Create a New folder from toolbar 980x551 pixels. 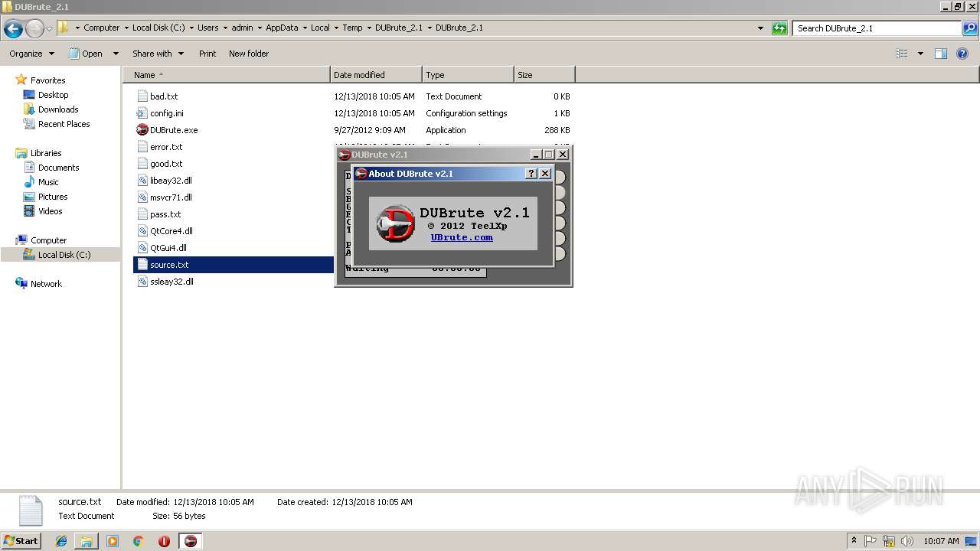pos(249,54)
